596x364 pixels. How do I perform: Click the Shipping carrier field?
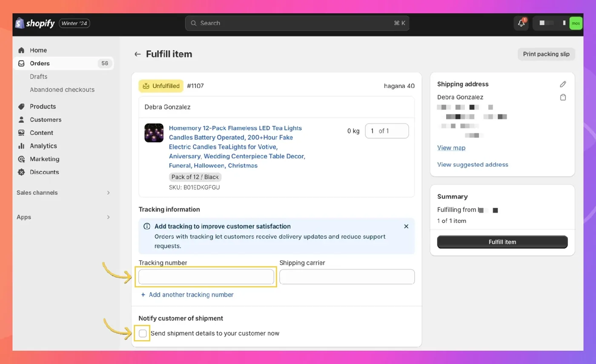point(347,277)
